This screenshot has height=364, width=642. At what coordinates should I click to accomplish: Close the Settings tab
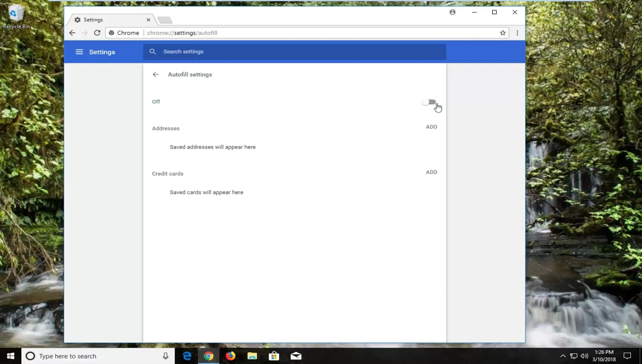click(x=148, y=20)
